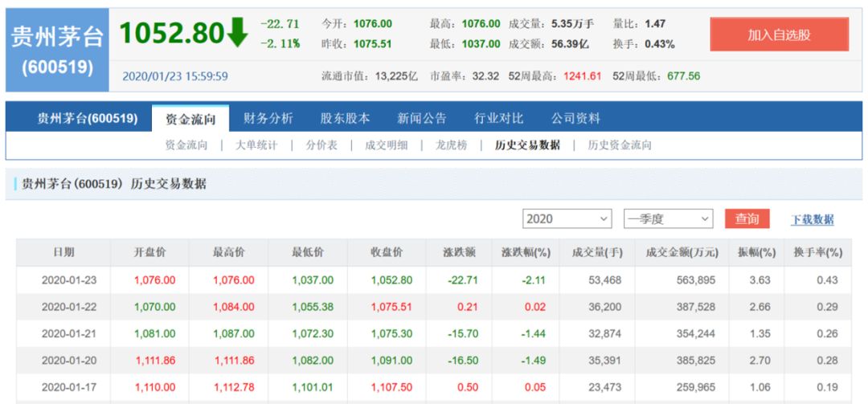Click the 昨收 1075.51 value
The width and height of the screenshot is (868, 404).
pos(373,44)
